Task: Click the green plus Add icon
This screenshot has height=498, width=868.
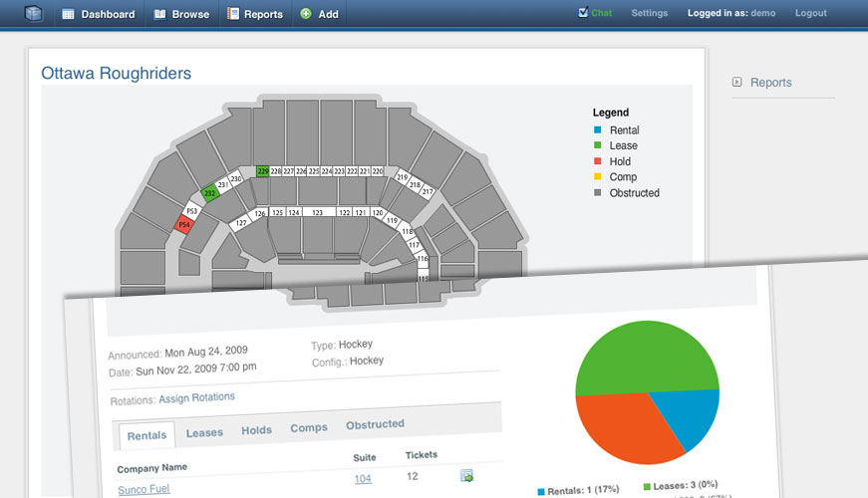Action: (x=306, y=14)
